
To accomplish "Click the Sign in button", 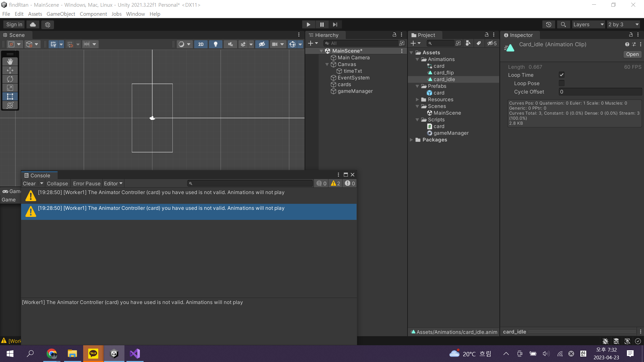I will click(x=14, y=24).
